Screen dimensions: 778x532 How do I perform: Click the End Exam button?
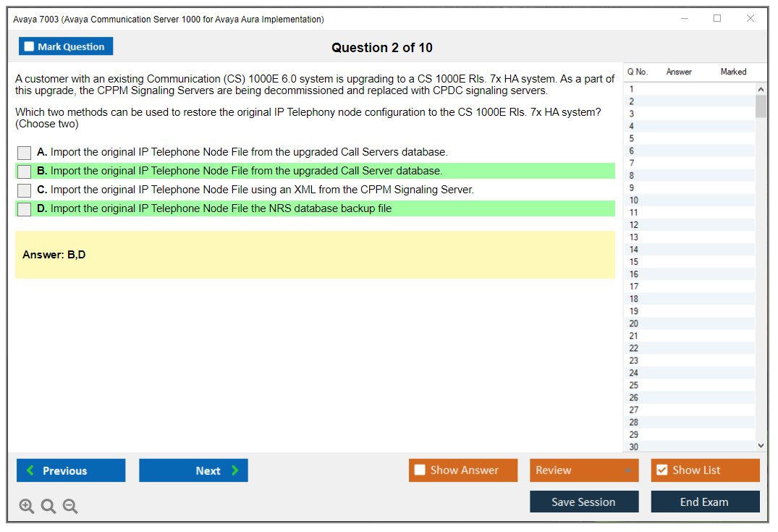coord(705,502)
